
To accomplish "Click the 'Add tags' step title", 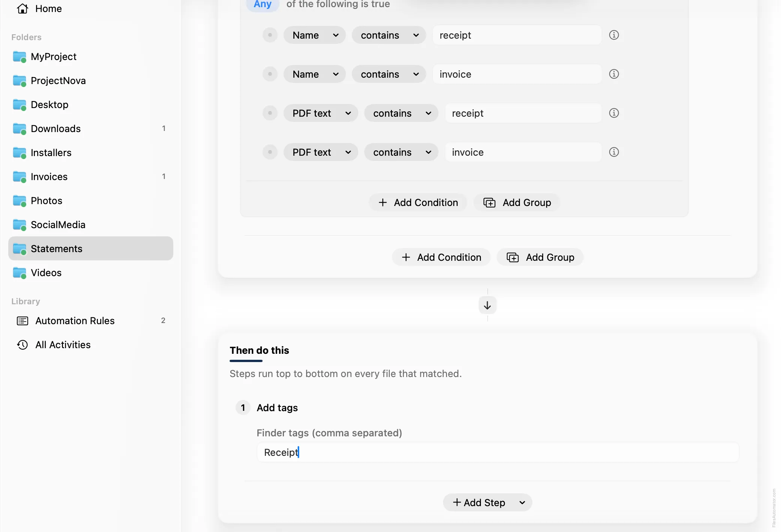I will pyautogui.click(x=277, y=408).
